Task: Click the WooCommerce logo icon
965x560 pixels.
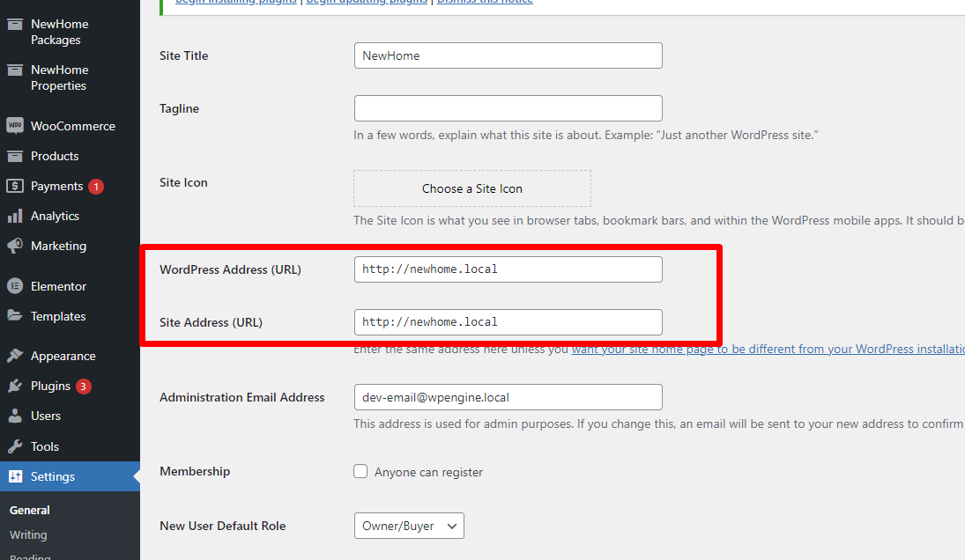Action: pos(15,125)
